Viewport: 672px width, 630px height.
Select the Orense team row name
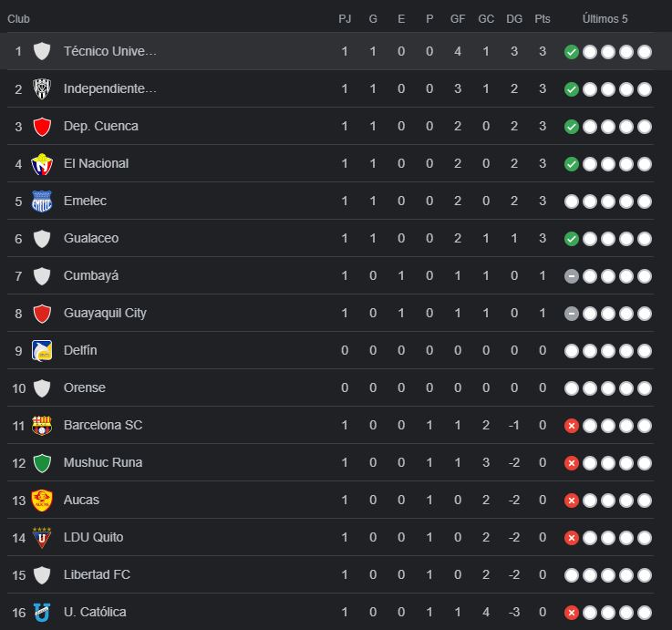(85, 387)
